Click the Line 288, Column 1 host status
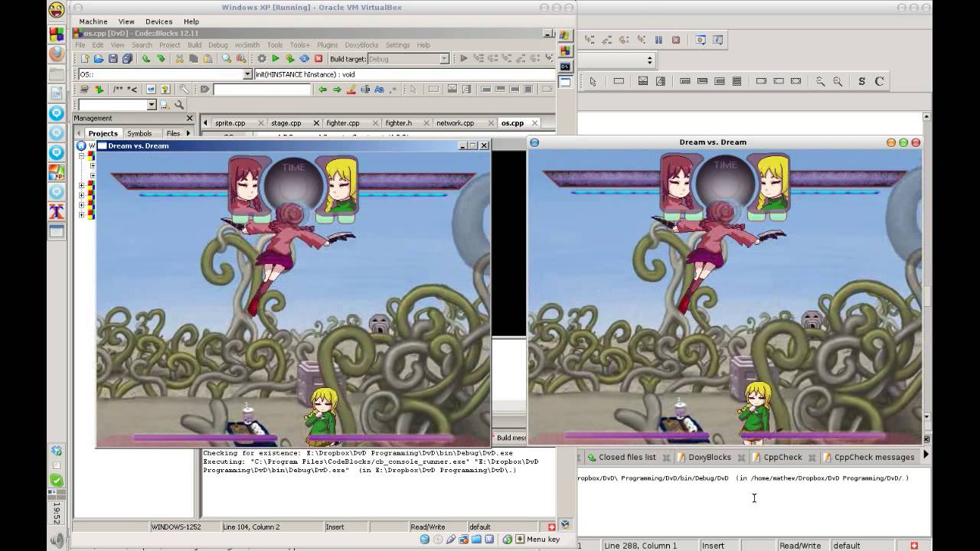Screen dimensions: 980x551 coord(640,546)
